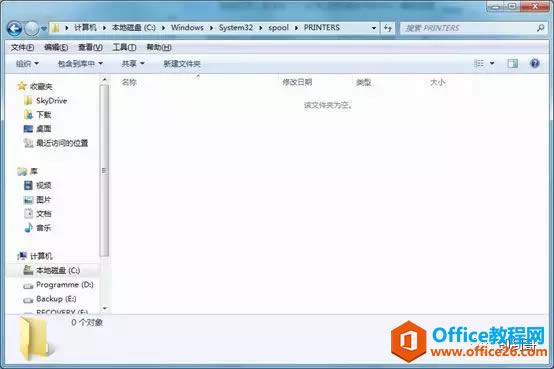Open 下载 in the favorites list
The width and height of the screenshot is (554, 369).
coord(44,115)
